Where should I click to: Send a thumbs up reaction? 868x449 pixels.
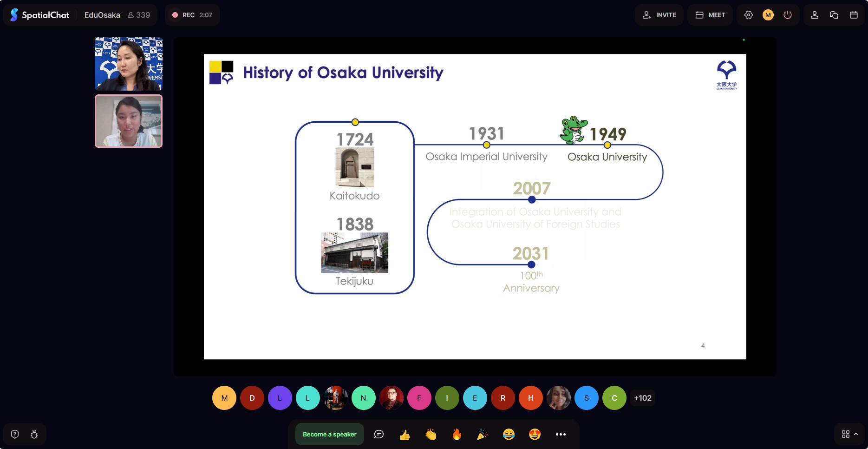coord(405,434)
